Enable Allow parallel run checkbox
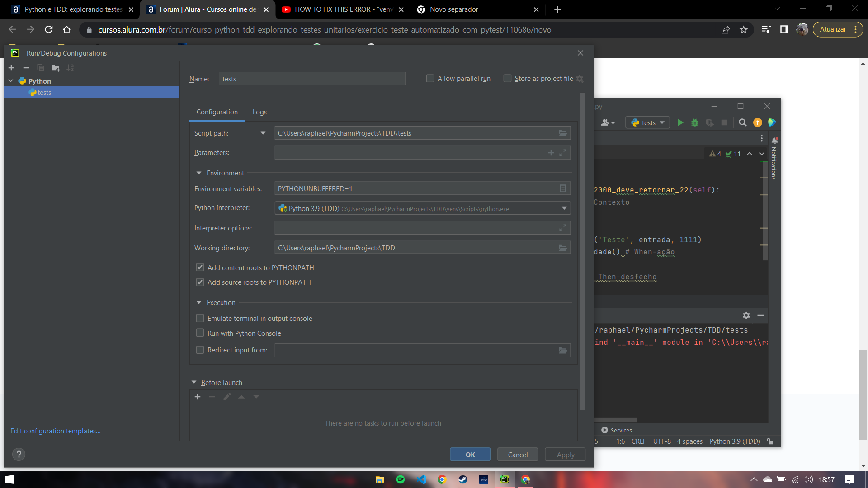The width and height of the screenshot is (868, 488). 430,79
